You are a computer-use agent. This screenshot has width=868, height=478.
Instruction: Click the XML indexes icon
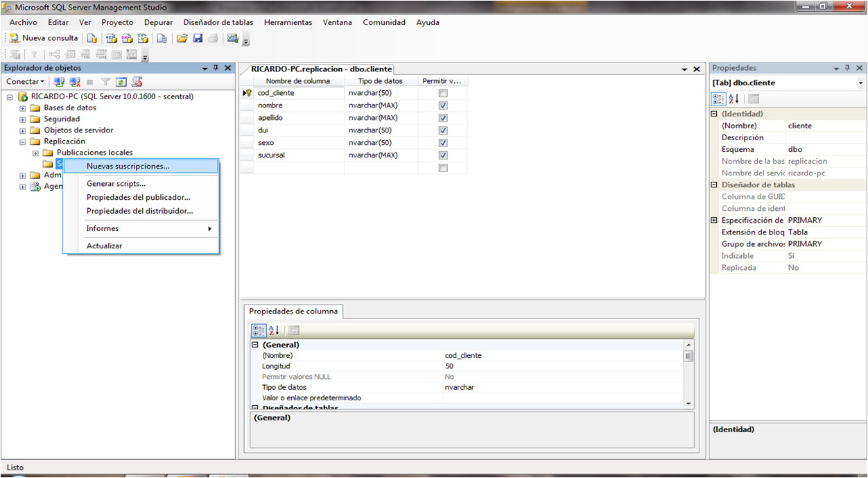[x=101, y=55]
